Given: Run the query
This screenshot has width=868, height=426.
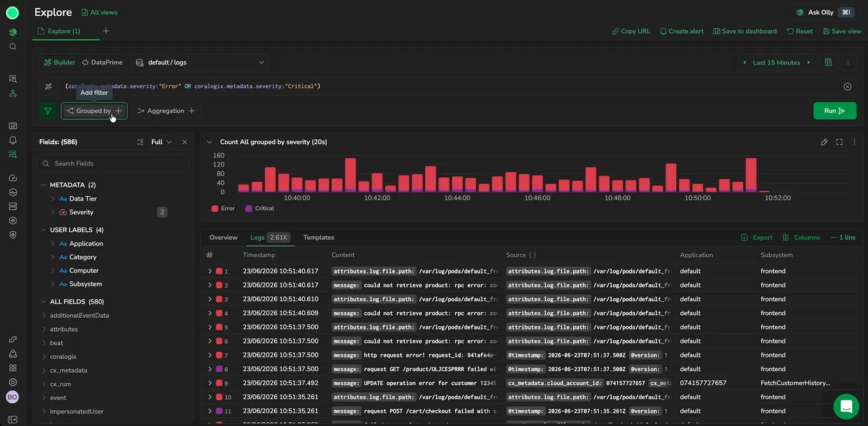Looking at the screenshot, I should (x=835, y=111).
